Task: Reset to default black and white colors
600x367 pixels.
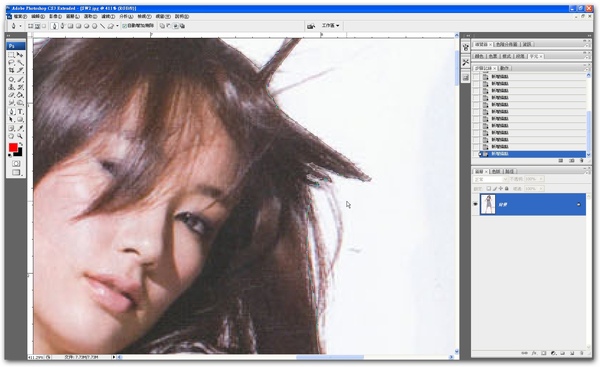Action: 10,155
